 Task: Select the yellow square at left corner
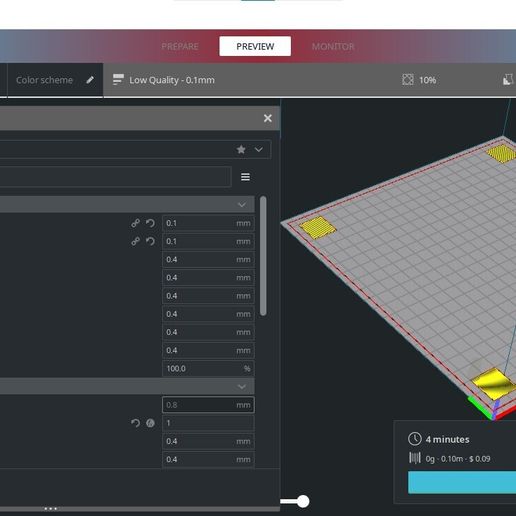[x=318, y=227]
